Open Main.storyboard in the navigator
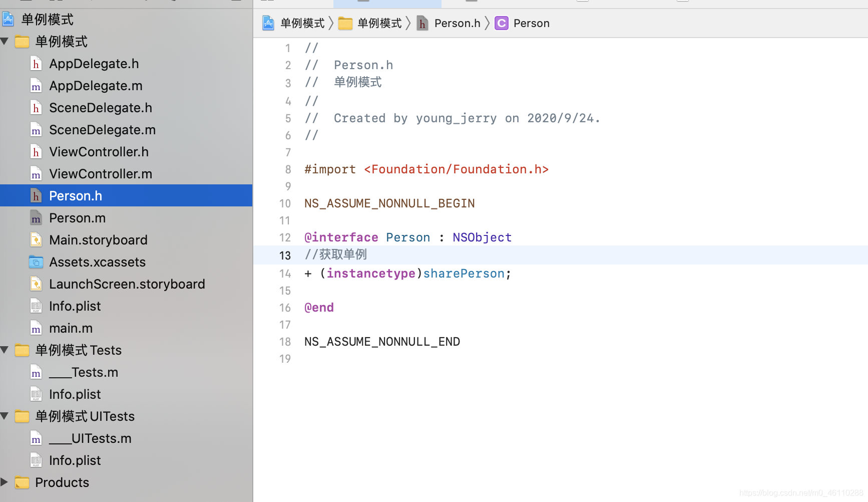868x502 pixels. [126, 240]
